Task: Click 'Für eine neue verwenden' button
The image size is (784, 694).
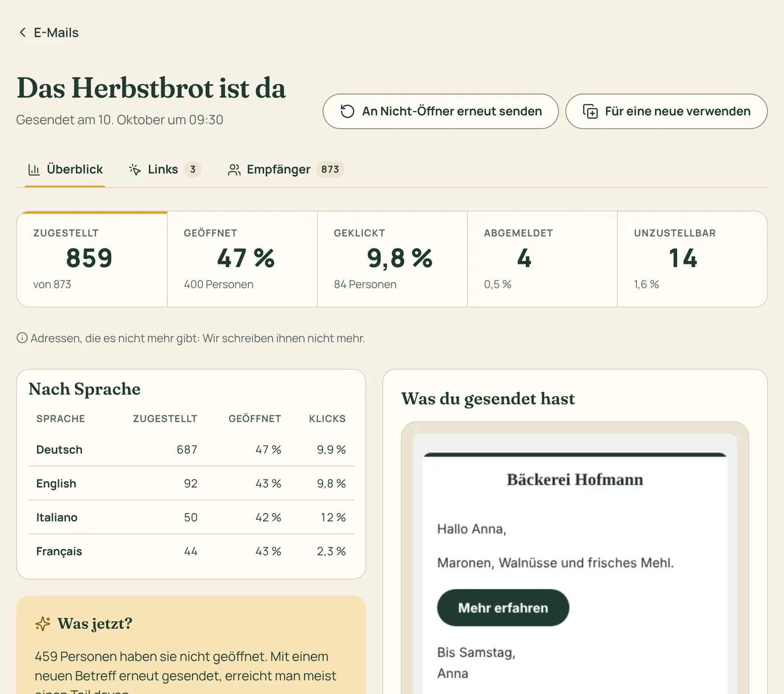Action: click(666, 111)
